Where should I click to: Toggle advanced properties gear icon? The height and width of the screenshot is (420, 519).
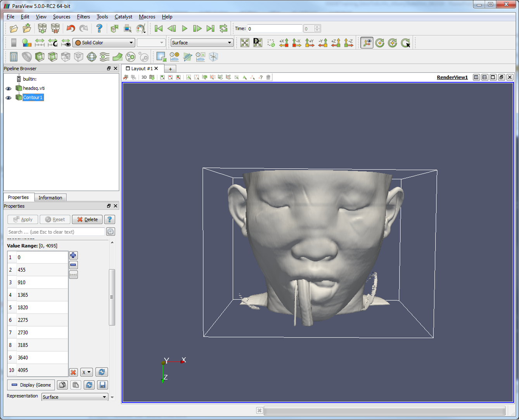[111, 232]
